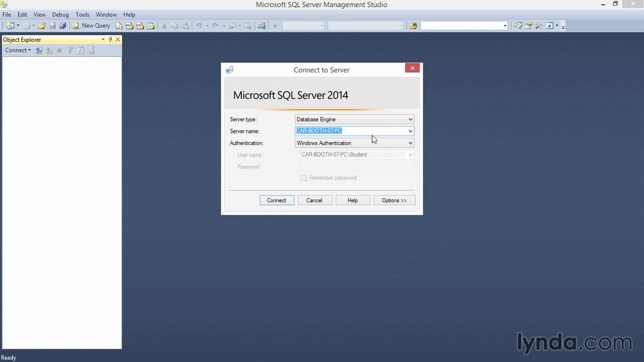Pin the Object Explorer panel

(111, 39)
